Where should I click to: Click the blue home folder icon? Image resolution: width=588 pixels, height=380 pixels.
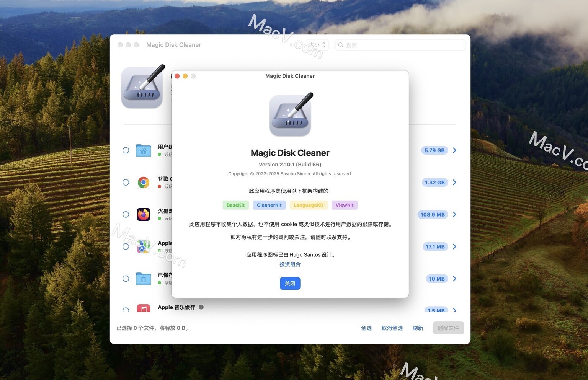click(143, 150)
